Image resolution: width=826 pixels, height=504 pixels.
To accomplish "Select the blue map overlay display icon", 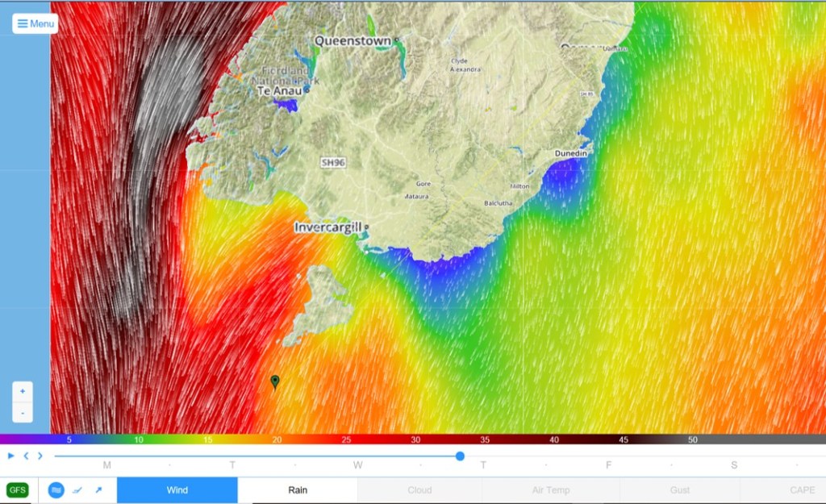I will (56, 489).
